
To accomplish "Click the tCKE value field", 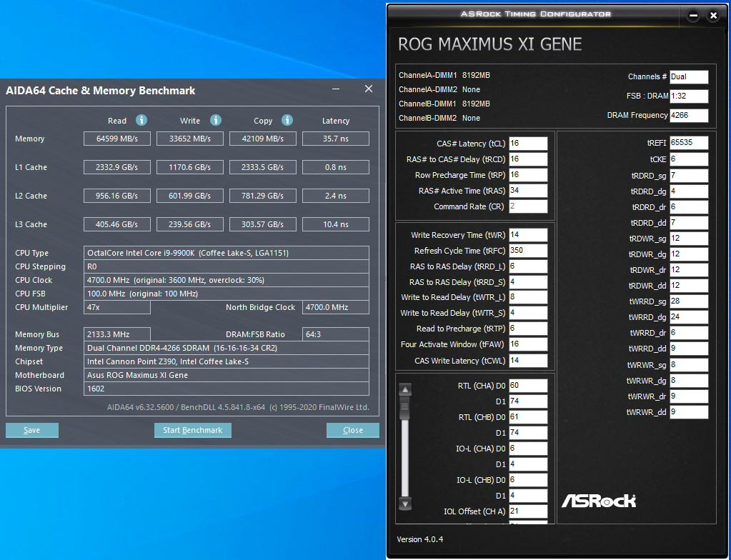I will point(689,159).
